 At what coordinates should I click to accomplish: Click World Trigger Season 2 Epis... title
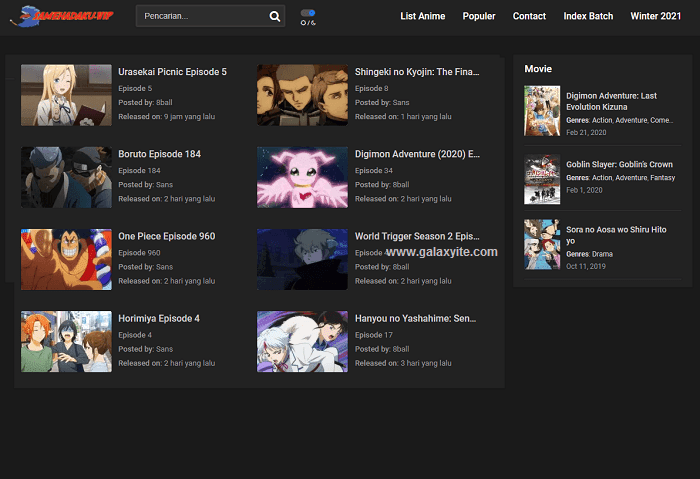click(x=417, y=236)
